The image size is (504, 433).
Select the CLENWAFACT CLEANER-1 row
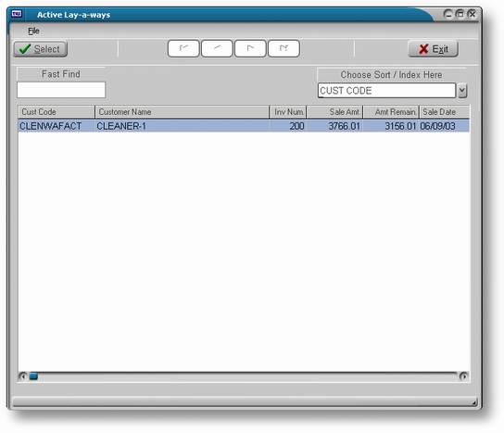coord(244,126)
